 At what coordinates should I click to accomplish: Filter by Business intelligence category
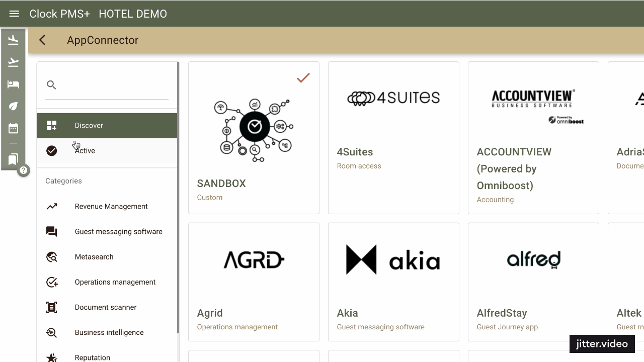[107, 332]
